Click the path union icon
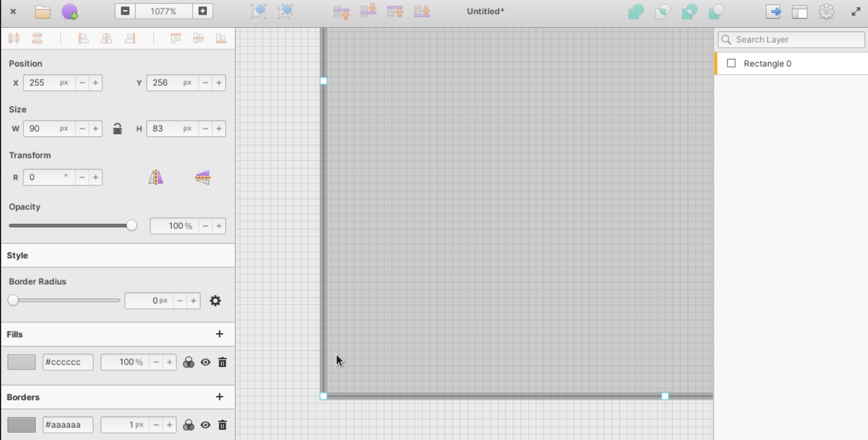The height and width of the screenshot is (440, 868). tap(636, 12)
